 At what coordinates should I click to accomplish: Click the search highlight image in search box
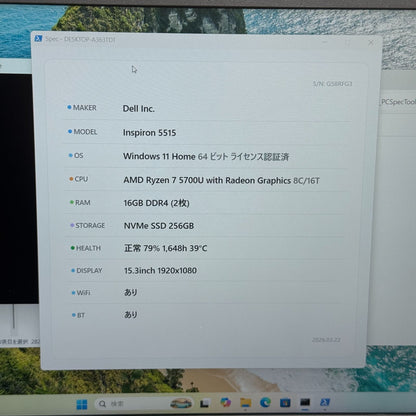click(x=181, y=403)
